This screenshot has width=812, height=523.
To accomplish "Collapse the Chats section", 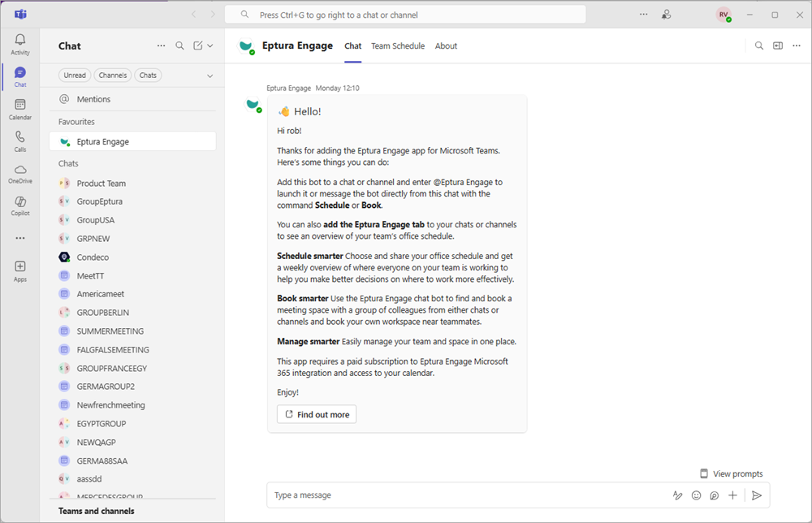I will [x=68, y=163].
